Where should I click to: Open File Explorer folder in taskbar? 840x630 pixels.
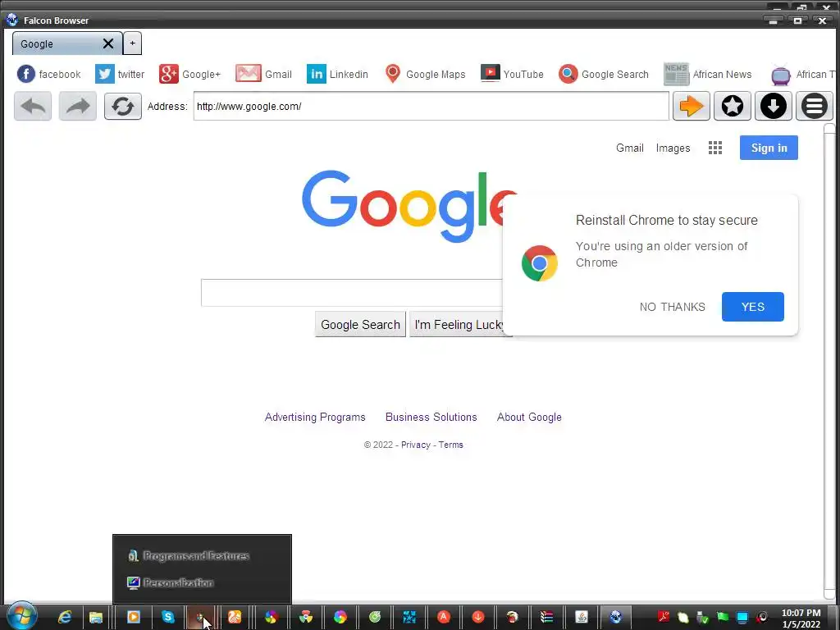[96, 617]
